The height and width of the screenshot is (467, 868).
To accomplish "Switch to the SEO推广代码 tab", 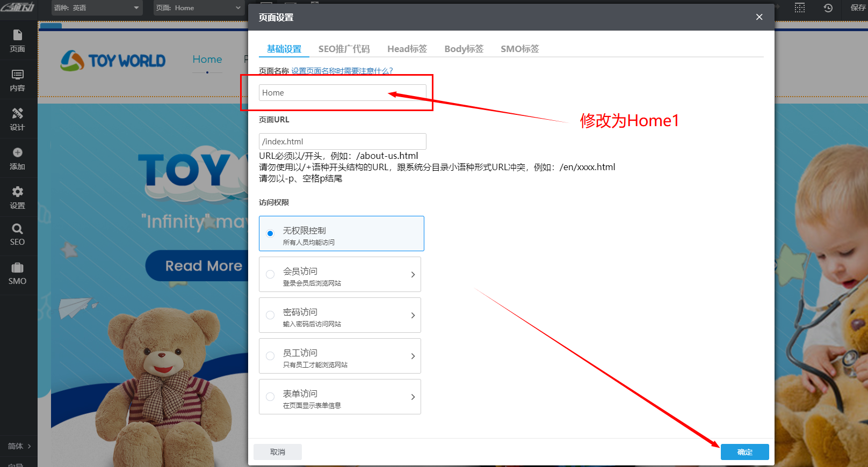I will click(x=344, y=49).
